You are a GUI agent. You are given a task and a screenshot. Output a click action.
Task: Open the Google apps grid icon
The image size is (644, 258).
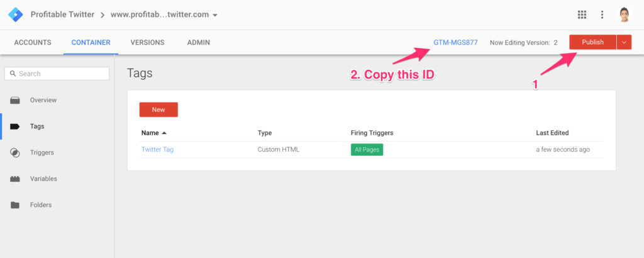582,15
